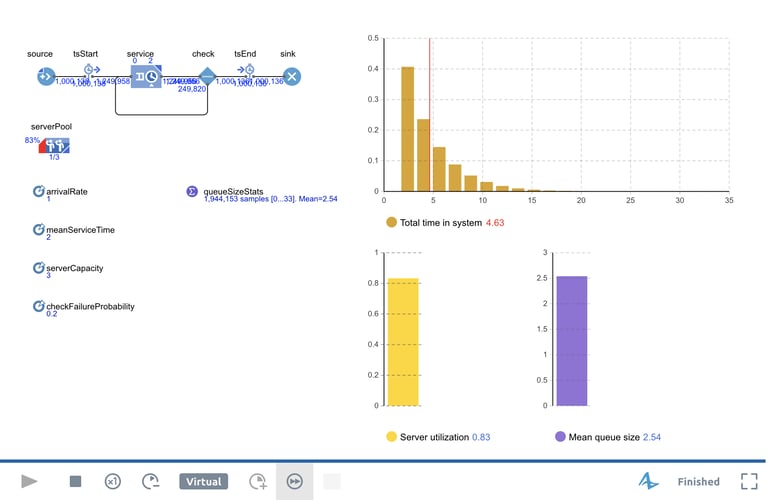Stop the simulation run
This screenshot has height=500, width=768.
click(x=75, y=481)
